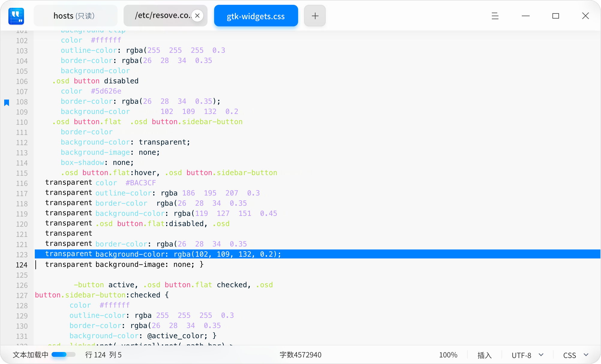Maximize the editor window
601x364 pixels.
coord(556,16)
